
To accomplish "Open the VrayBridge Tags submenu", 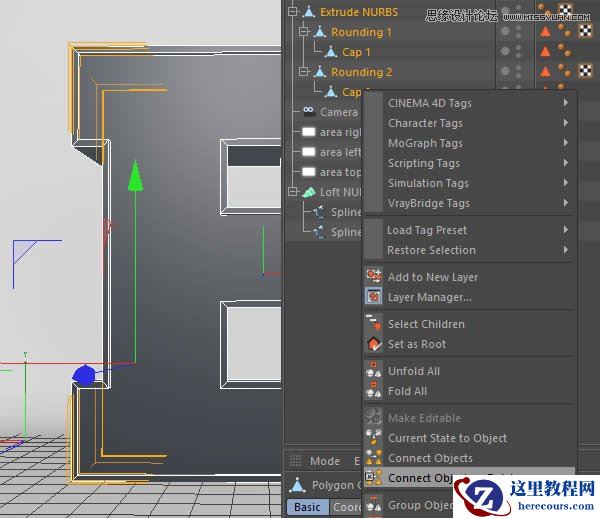I will [469, 203].
